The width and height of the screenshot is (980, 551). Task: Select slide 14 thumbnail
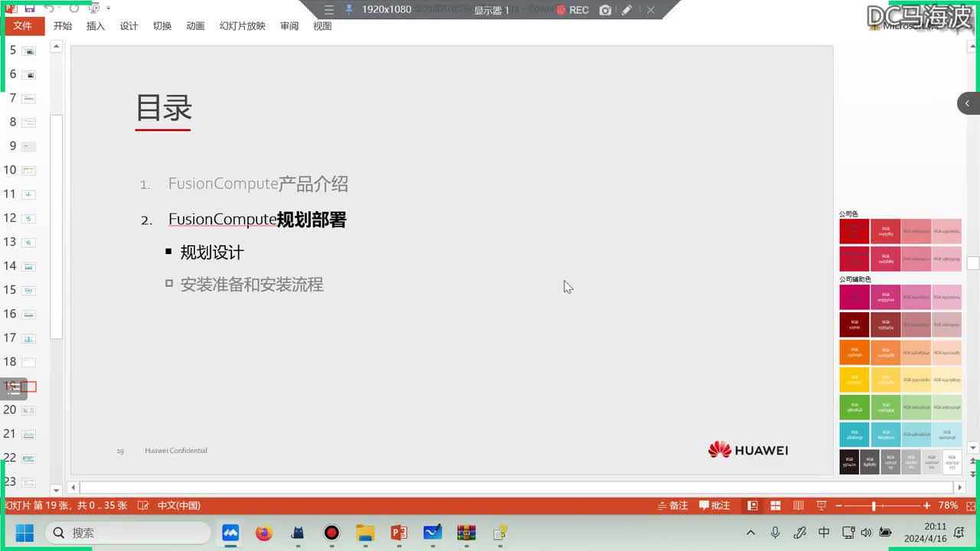pyautogui.click(x=29, y=266)
